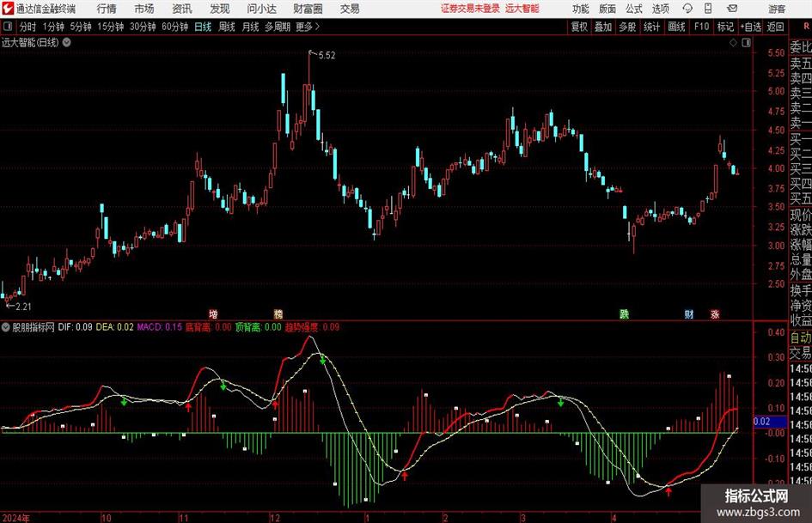
Task: Click the DEA: 0.02 indicator value
Action: 114,327
